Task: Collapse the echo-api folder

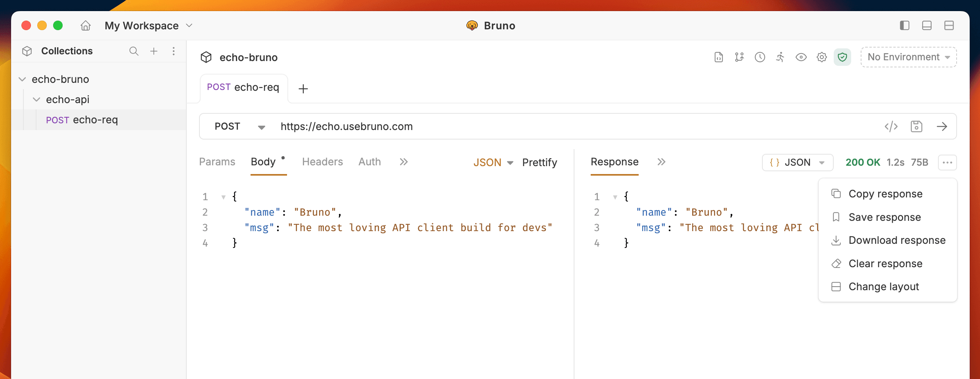Action: (x=36, y=100)
